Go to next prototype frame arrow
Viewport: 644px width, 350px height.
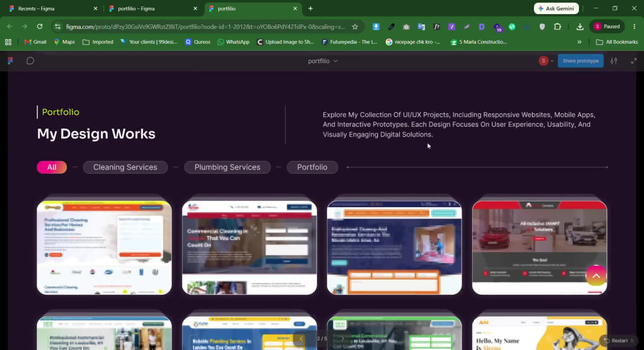click(x=342, y=338)
